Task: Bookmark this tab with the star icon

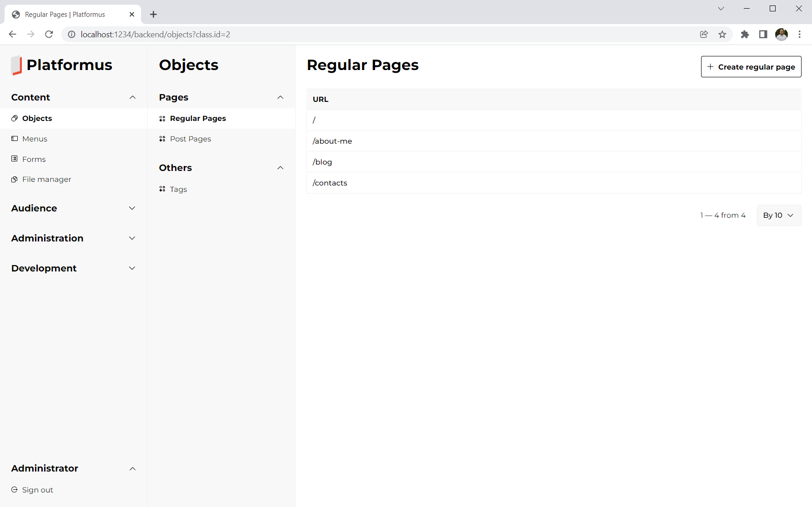Action: (722, 34)
